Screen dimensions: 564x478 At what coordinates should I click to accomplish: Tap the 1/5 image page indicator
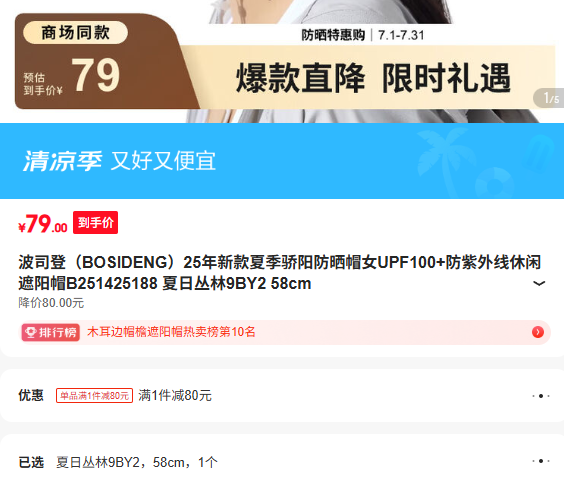[549, 98]
